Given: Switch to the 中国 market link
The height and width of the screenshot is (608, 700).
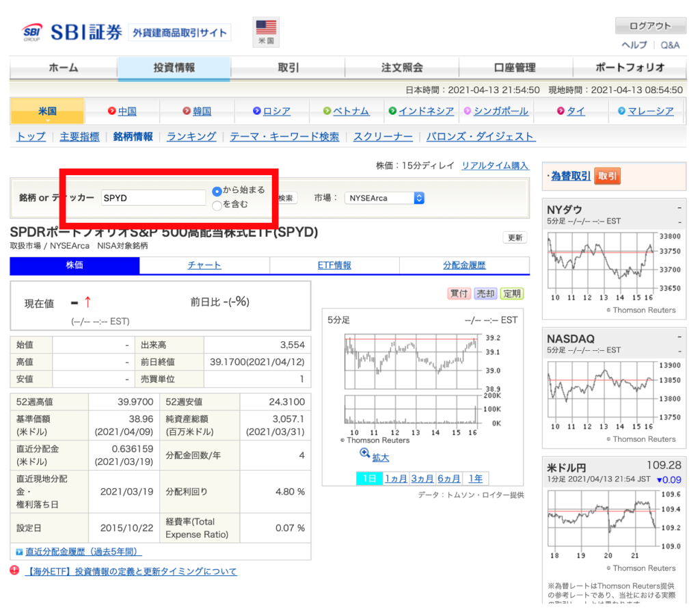Looking at the screenshot, I should (x=127, y=111).
